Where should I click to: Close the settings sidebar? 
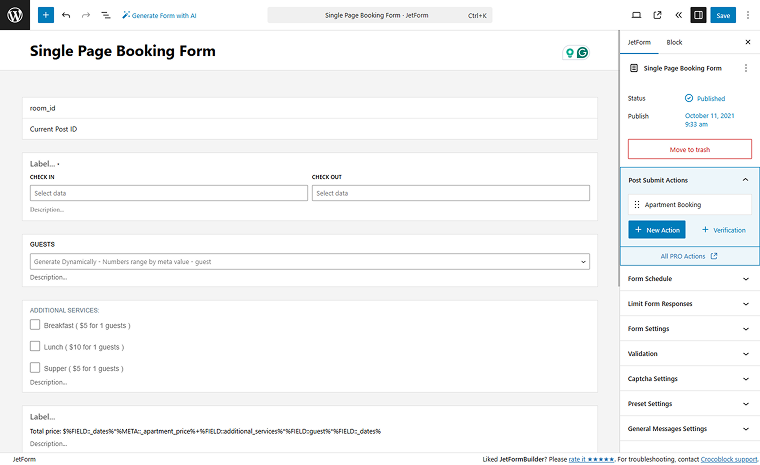[748, 42]
